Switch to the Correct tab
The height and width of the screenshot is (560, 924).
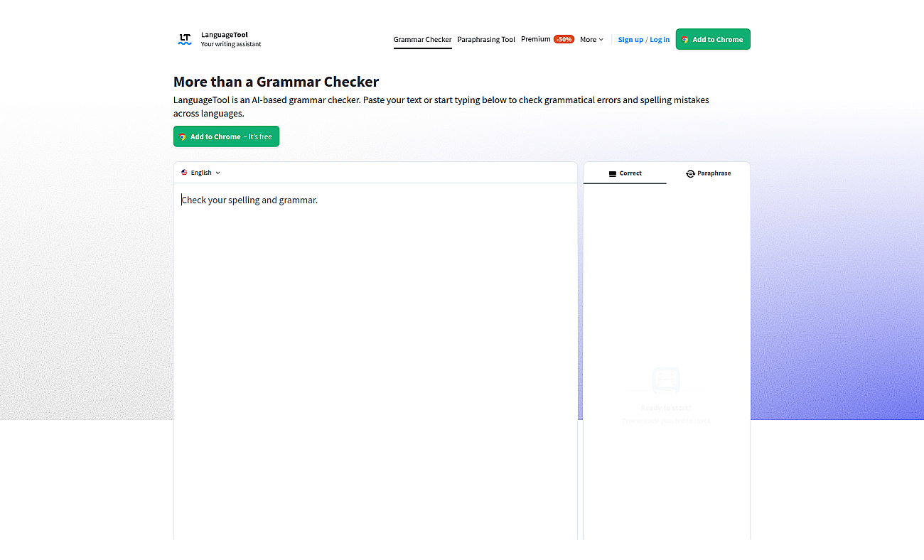pos(625,173)
